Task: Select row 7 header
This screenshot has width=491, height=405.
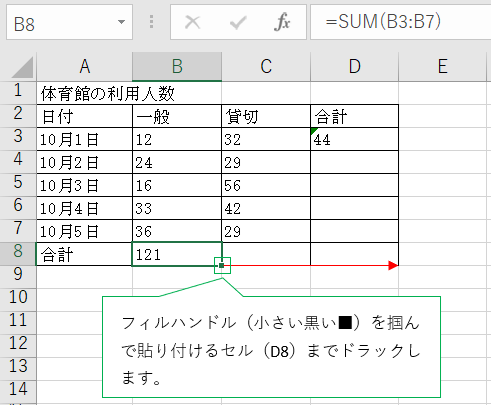Action: (x=18, y=231)
